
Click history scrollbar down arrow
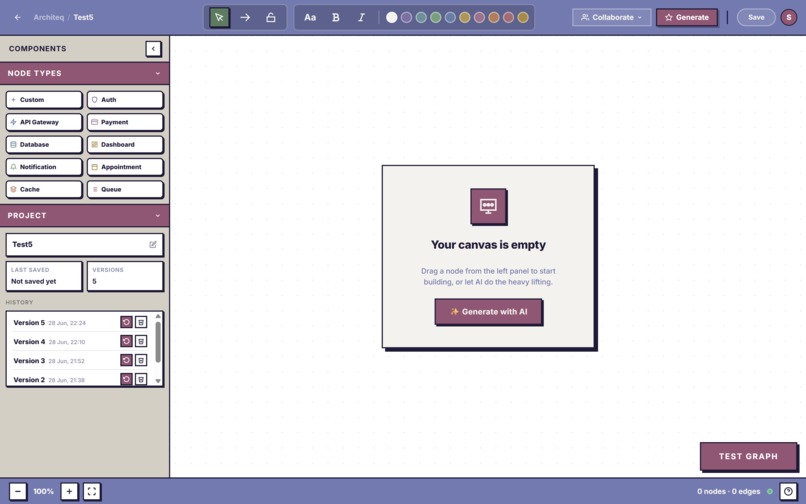pos(158,381)
